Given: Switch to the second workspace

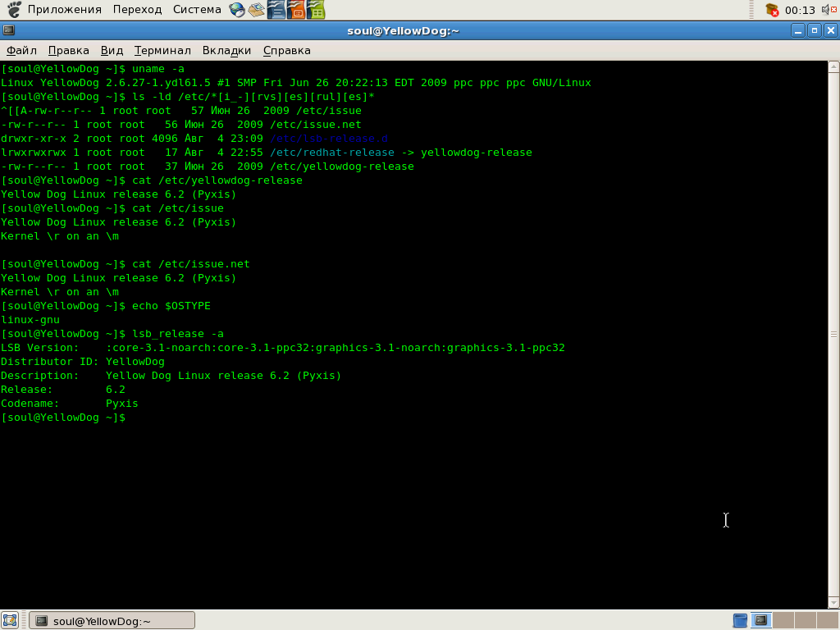Looking at the screenshot, I should point(783,620).
